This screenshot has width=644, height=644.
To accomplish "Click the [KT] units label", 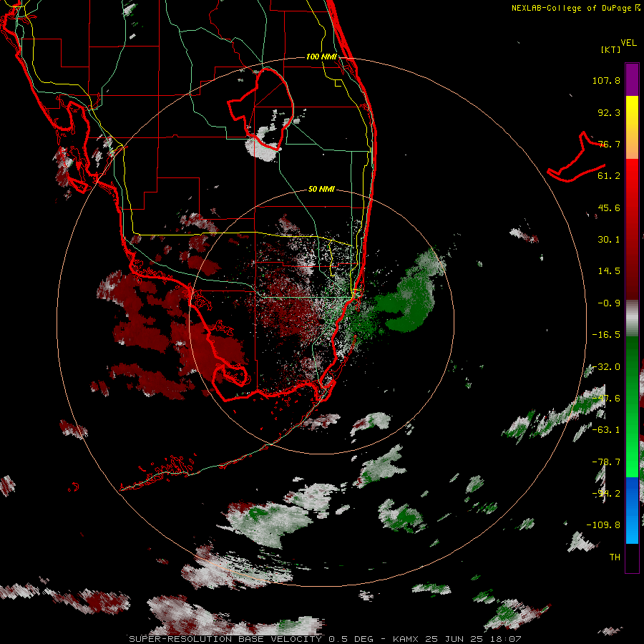I will click(x=610, y=49).
